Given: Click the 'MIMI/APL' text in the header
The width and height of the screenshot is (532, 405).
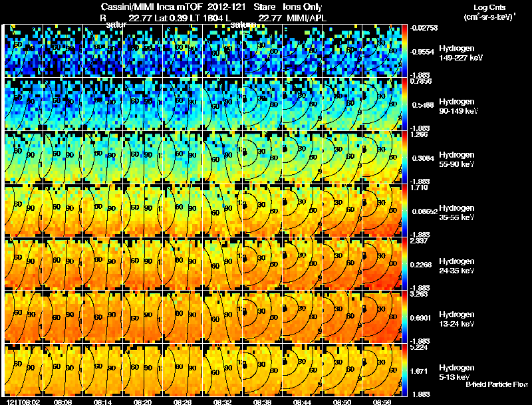Looking at the screenshot, I should click(307, 18).
